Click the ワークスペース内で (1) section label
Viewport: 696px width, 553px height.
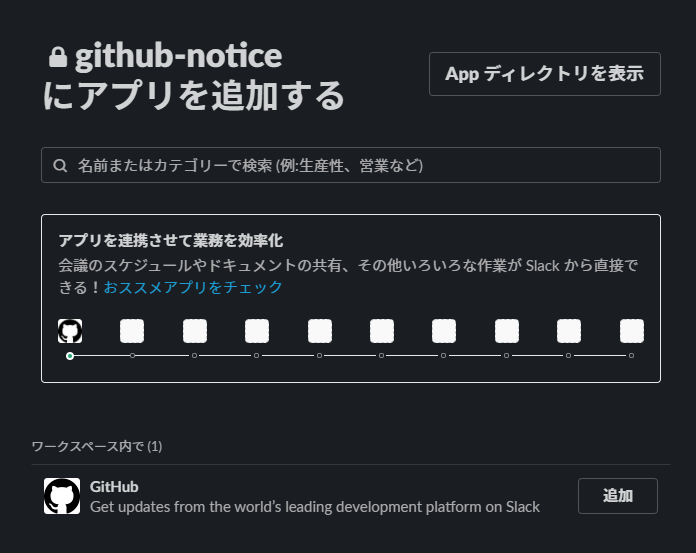[x=97, y=446]
